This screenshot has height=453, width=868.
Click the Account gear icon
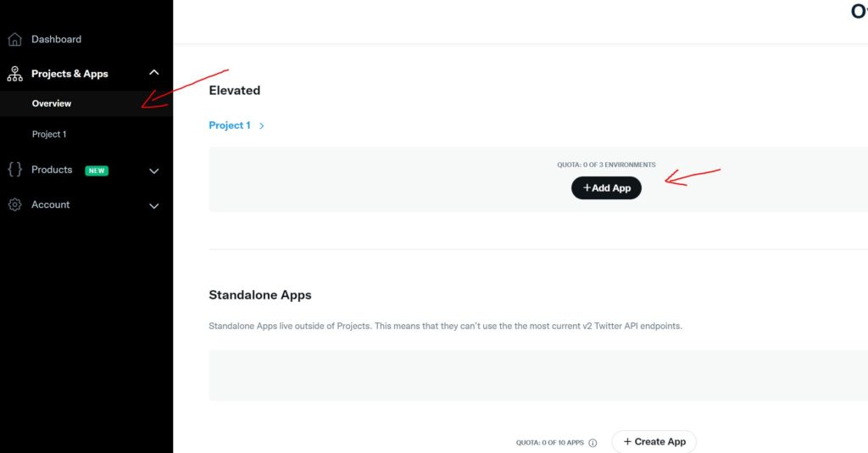tap(15, 204)
